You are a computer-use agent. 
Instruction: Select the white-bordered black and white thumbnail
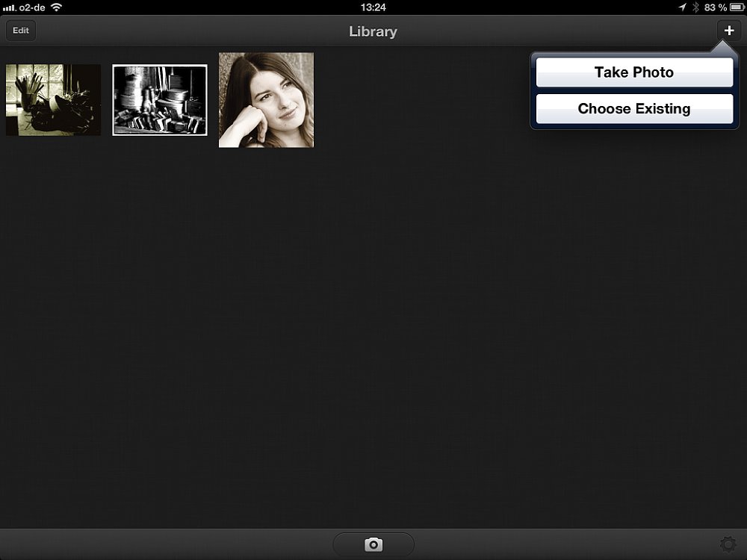160,100
